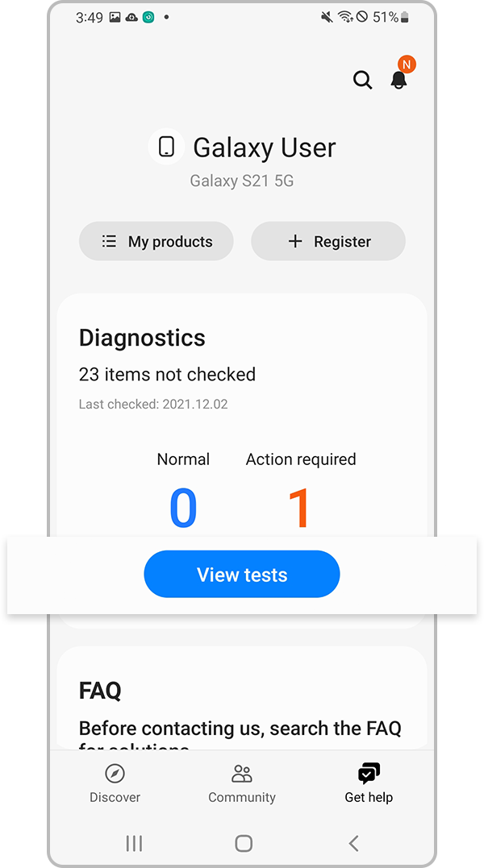This screenshot has width=484, height=868.
Task: Open the Community people icon
Action: [x=241, y=773]
